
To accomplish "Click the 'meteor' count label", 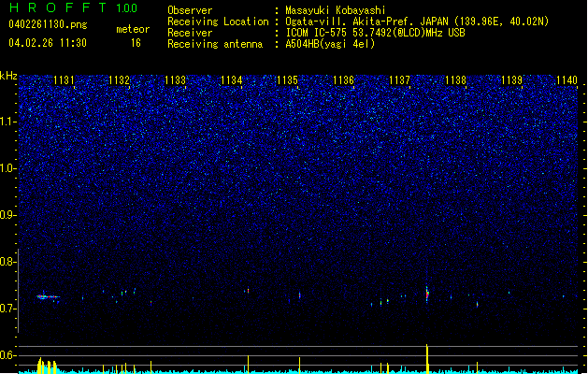I will (x=133, y=29).
